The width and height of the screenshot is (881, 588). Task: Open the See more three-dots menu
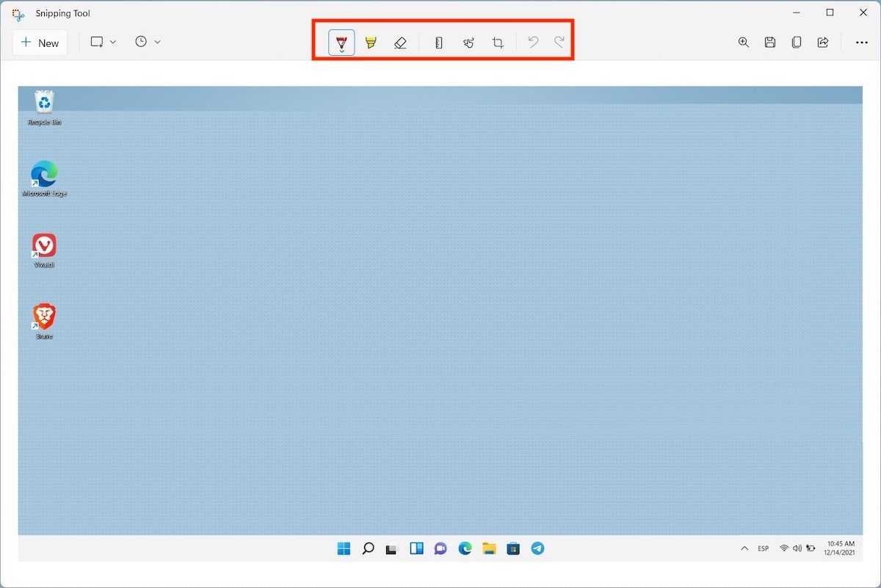862,43
